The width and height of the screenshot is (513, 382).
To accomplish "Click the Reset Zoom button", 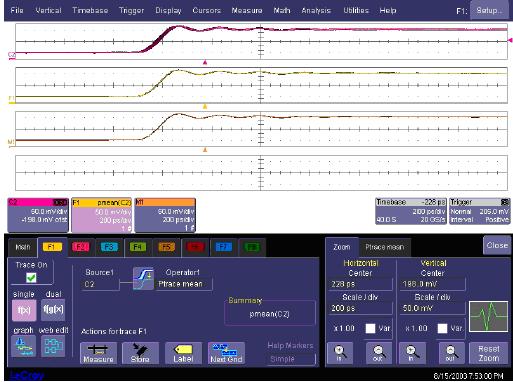I will (489, 353).
